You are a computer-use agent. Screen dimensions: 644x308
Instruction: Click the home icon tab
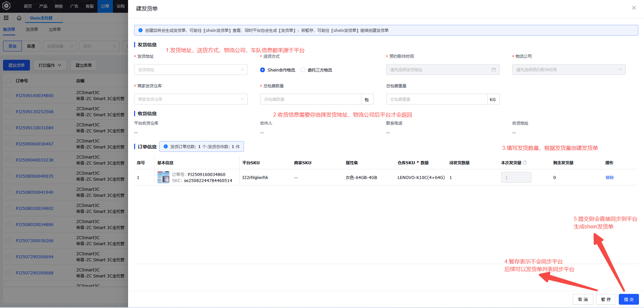point(19,18)
